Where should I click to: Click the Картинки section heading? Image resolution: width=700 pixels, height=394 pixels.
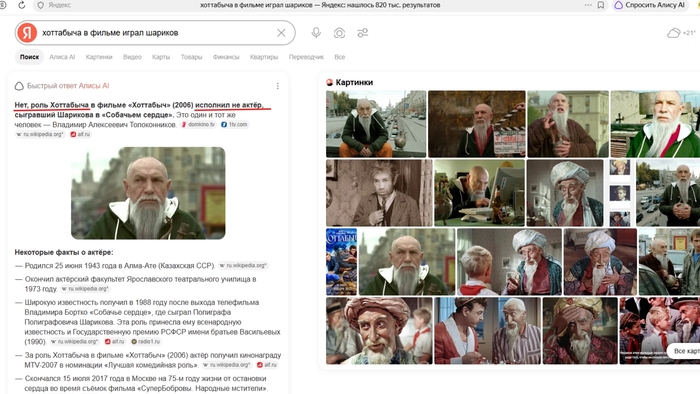pos(354,83)
